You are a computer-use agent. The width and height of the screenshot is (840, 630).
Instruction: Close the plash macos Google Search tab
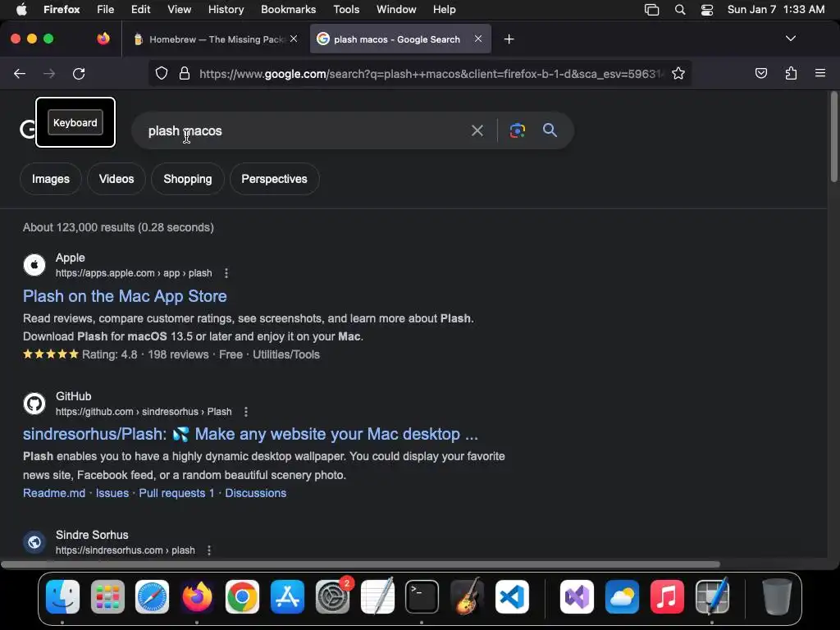478,39
